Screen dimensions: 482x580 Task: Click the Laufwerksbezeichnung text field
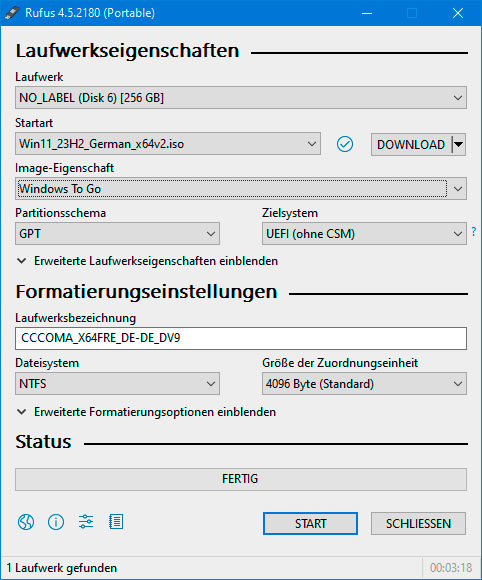click(241, 338)
